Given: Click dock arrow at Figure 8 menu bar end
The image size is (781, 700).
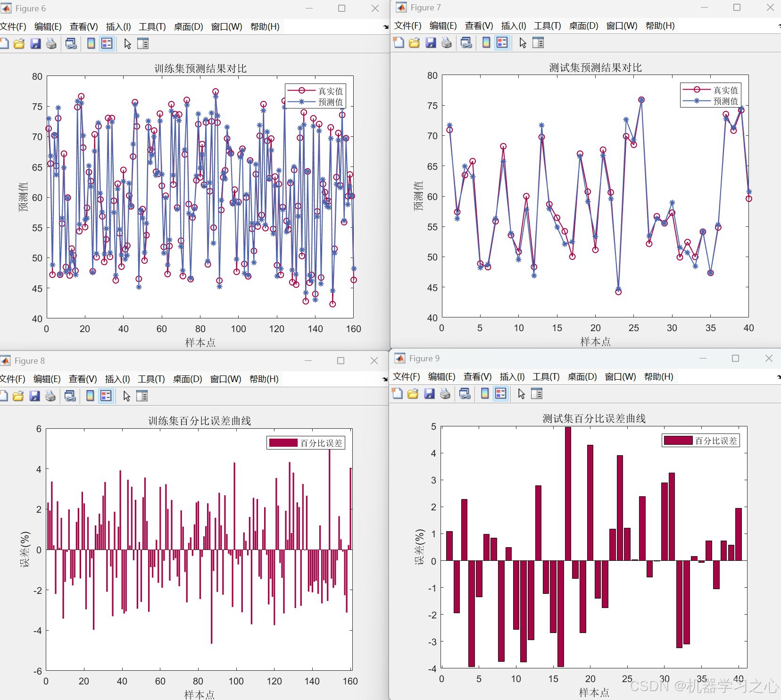Looking at the screenshot, I should point(385,379).
